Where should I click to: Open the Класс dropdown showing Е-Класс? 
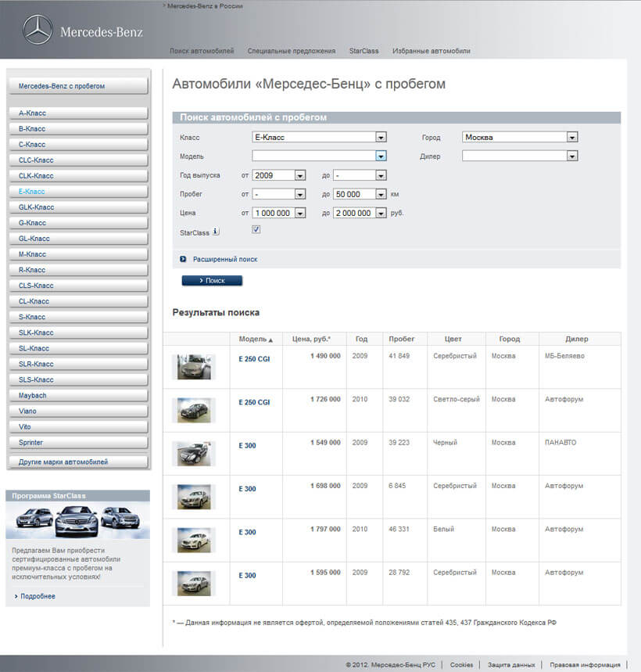pos(320,137)
